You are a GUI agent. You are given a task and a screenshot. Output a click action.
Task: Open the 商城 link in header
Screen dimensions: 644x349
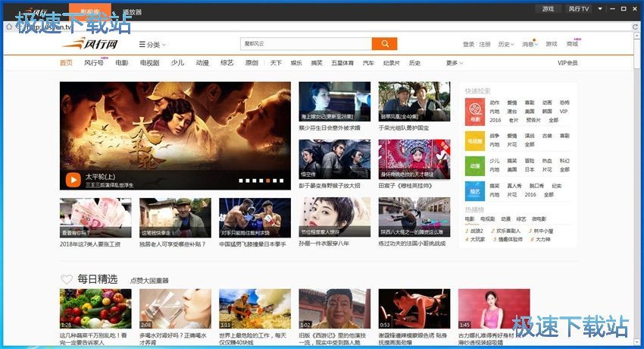[572, 44]
